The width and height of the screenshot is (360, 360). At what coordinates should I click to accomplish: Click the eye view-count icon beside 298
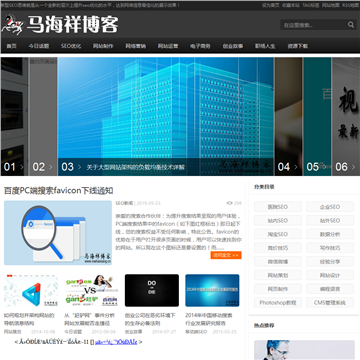click(229, 203)
